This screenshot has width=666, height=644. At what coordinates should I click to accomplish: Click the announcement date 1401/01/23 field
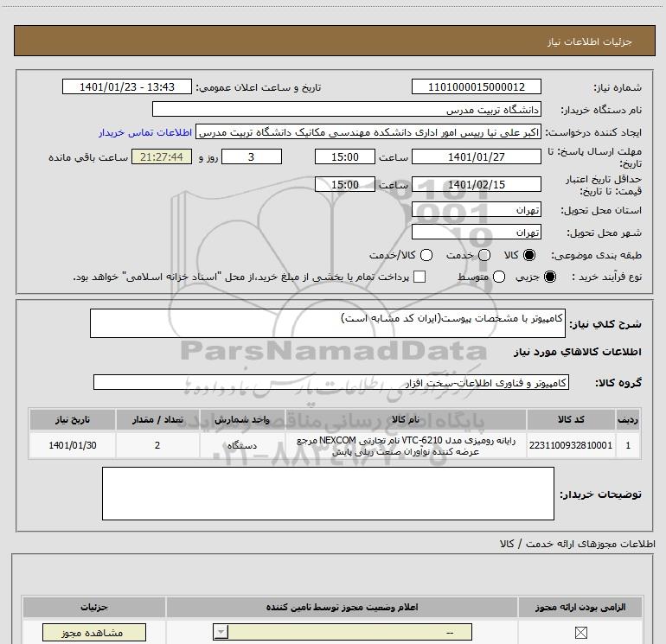click(127, 87)
